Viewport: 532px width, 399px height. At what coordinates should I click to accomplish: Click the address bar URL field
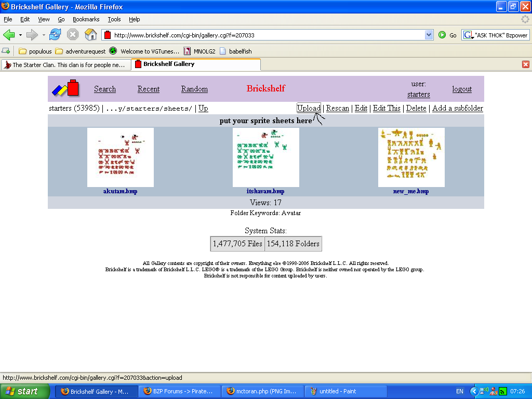[268, 35]
